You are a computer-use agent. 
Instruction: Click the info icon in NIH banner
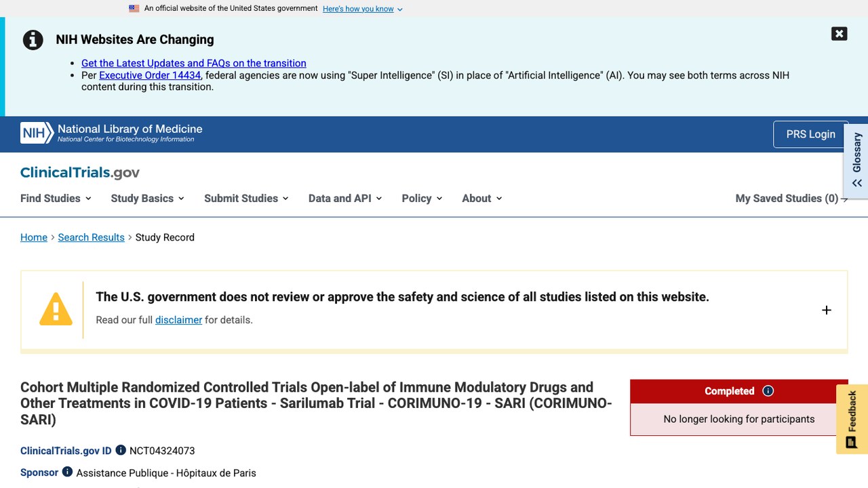coord(33,40)
